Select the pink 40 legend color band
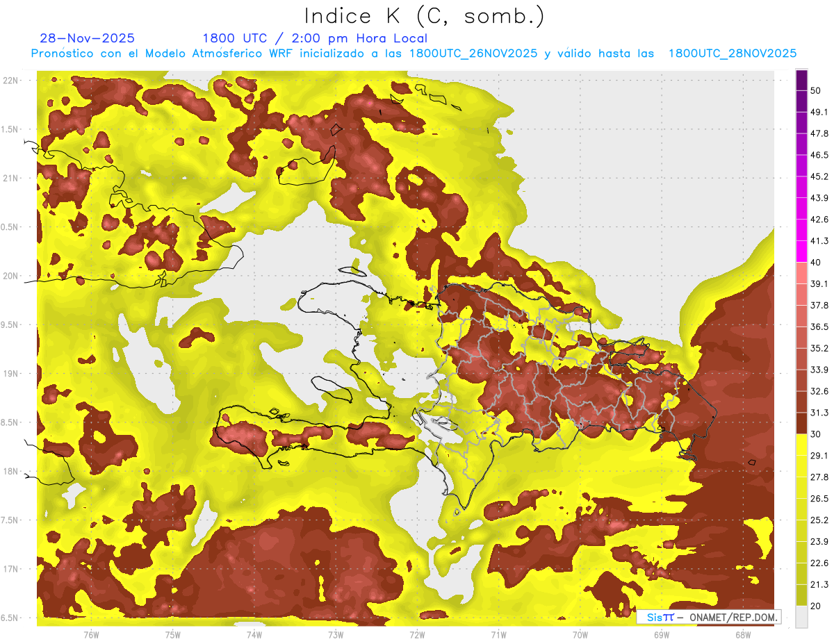This screenshot has width=834, height=644. point(801,272)
